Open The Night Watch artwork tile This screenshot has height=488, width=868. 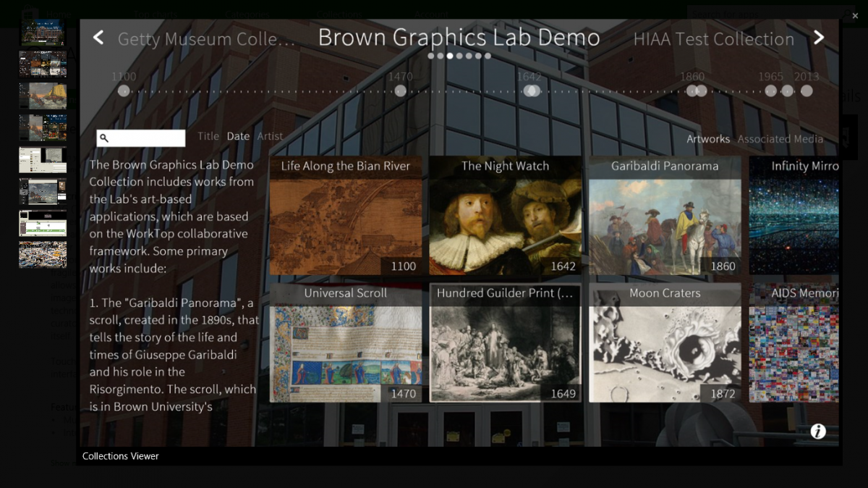click(506, 216)
